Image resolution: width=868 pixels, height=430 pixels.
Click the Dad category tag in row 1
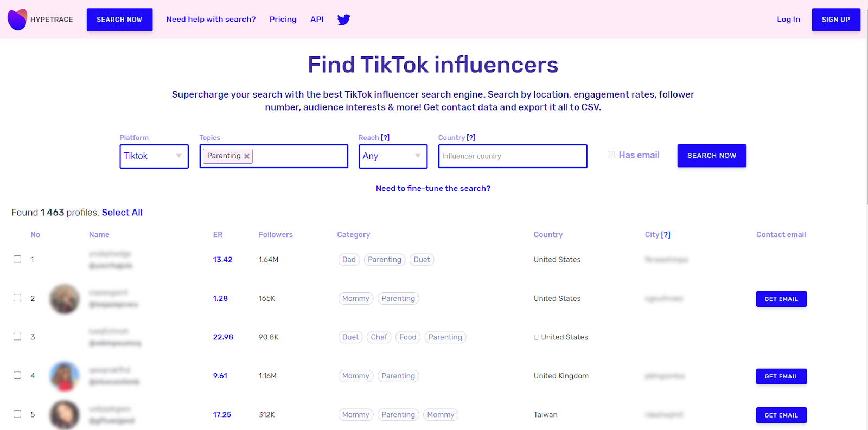(x=349, y=260)
